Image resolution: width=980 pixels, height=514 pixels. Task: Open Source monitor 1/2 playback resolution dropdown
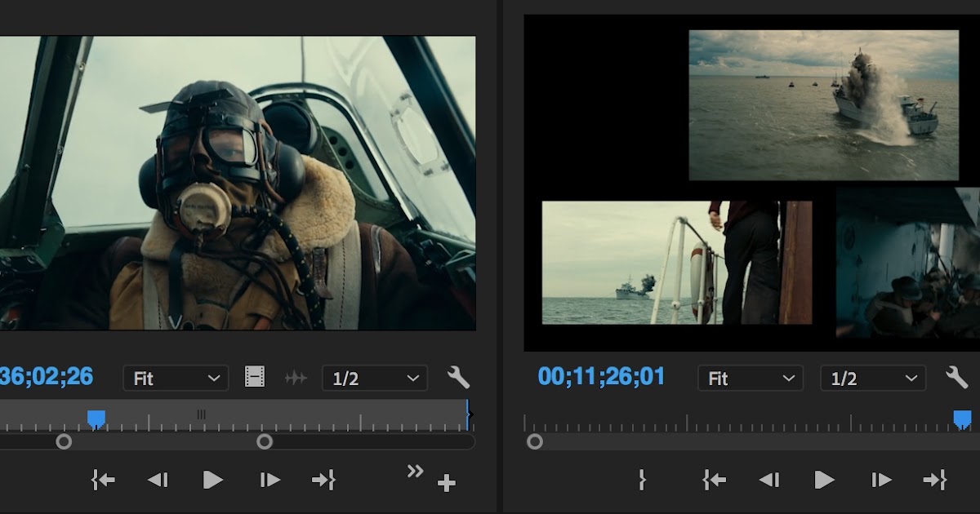tap(375, 379)
